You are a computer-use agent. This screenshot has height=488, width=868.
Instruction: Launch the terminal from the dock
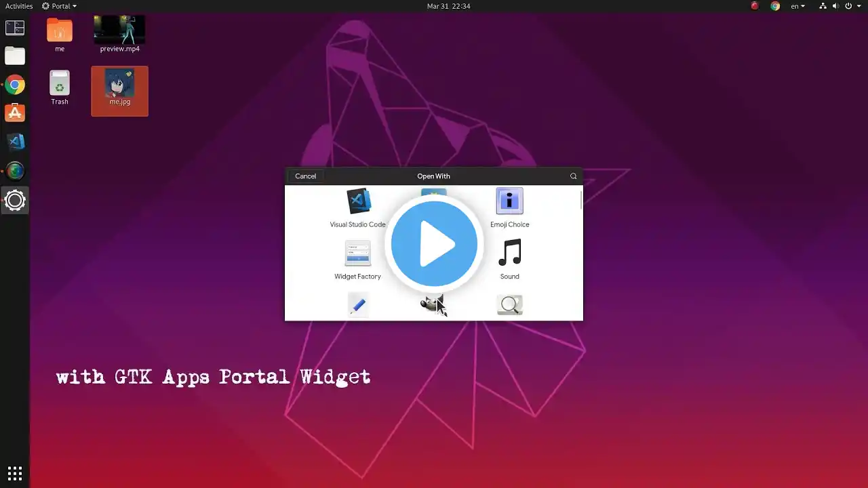point(15,28)
